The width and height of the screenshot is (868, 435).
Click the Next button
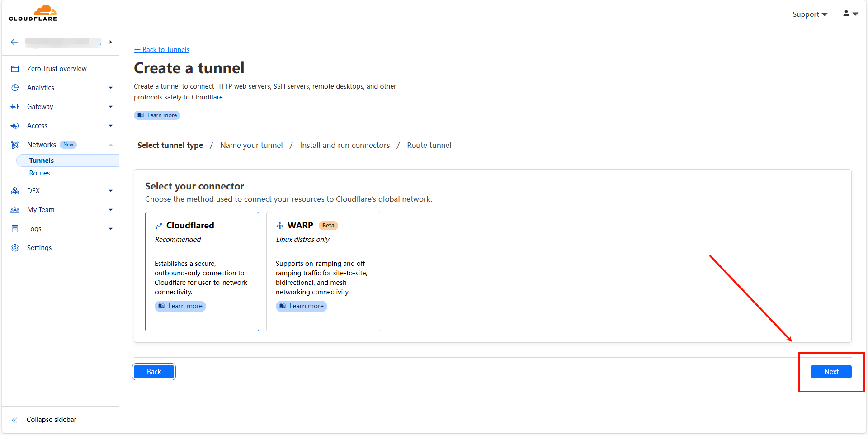click(831, 372)
